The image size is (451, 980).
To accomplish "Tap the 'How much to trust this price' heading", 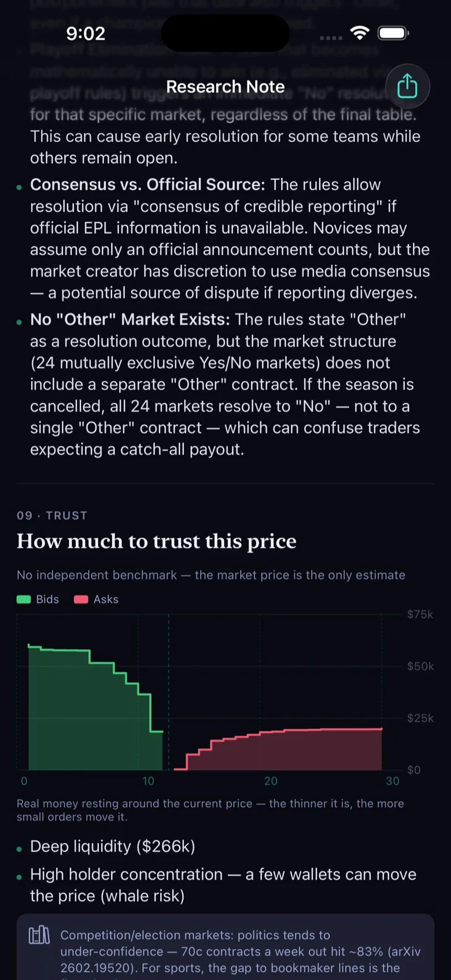I will (157, 541).
